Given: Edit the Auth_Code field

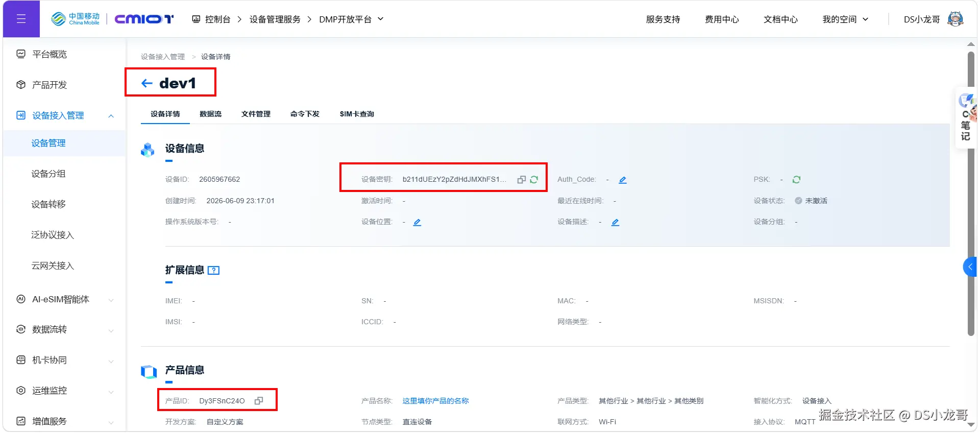Looking at the screenshot, I should [x=623, y=180].
